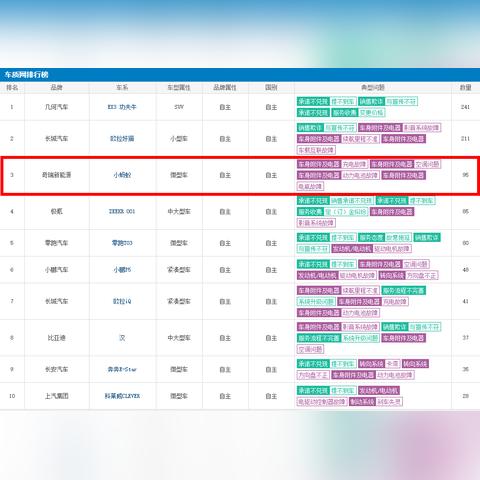Viewport: 480px width, 480px height.
Task: Select the 极氪 brand cell
Action: 56,211
